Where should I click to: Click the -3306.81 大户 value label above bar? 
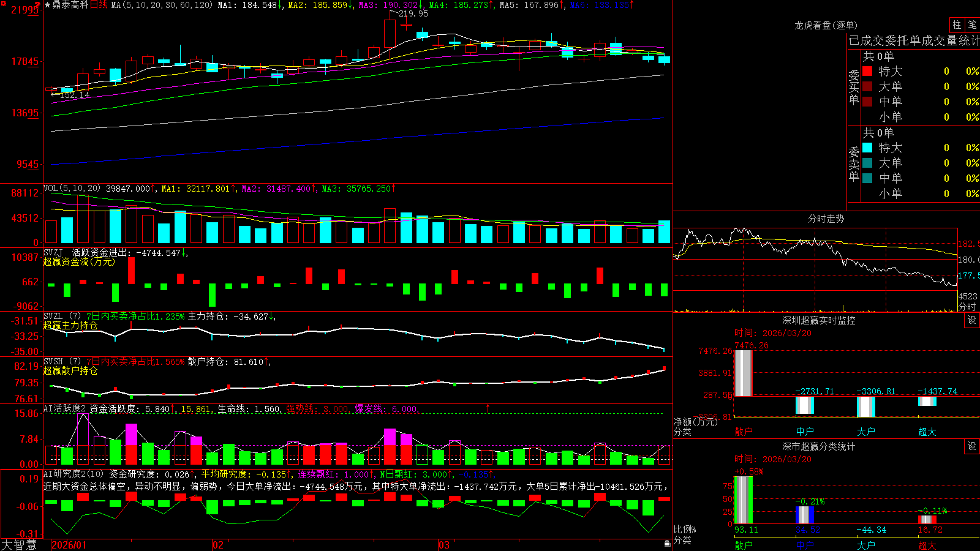(876, 391)
